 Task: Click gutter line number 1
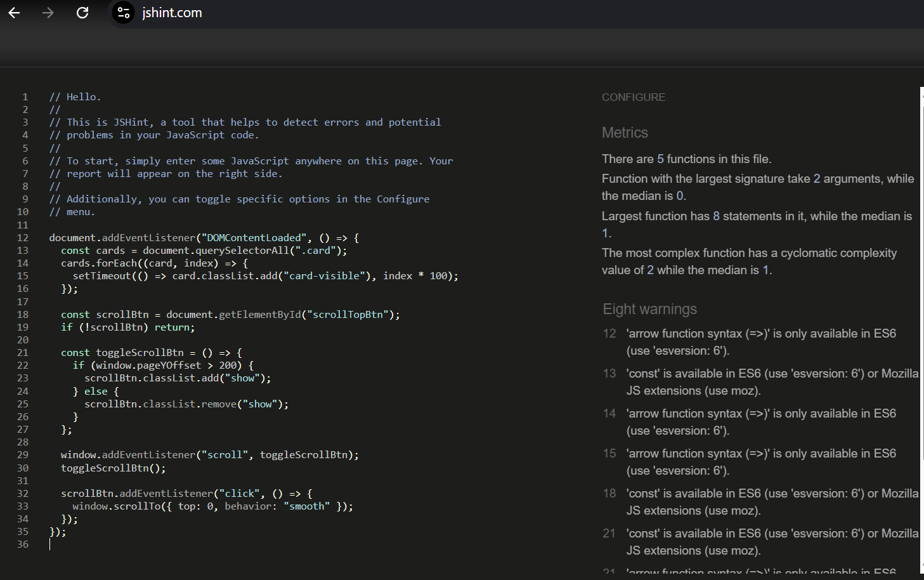(25, 97)
